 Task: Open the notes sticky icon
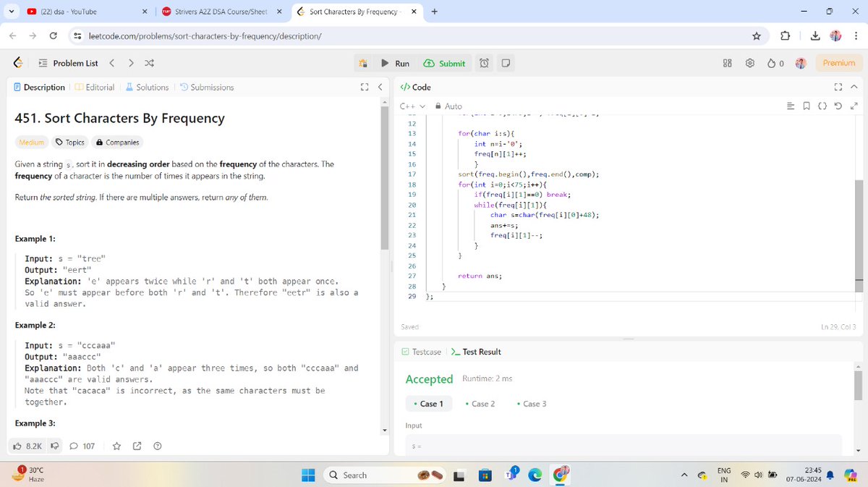(506, 64)
